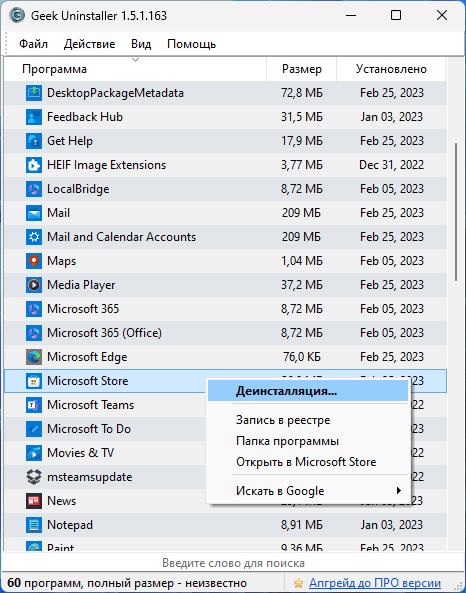Image resolution: width=466 pixels, height=593 pixels.
Task: Click the search field Введите слово для поиска
Action: point(233,563)
